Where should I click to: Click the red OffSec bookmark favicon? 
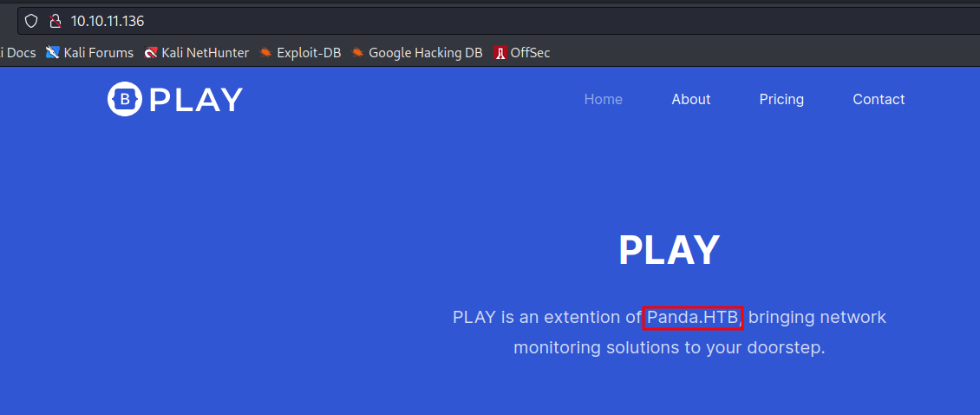500,53
